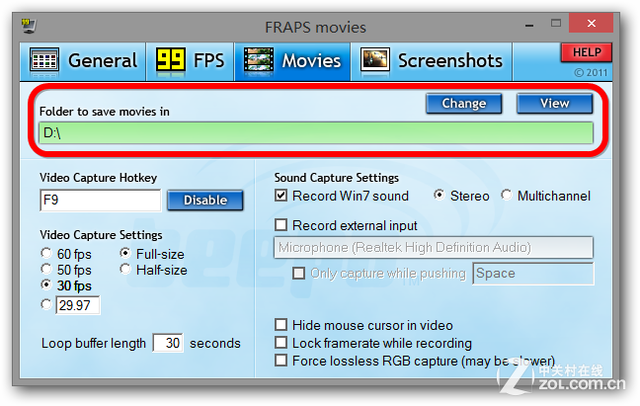Click Disable for video capture hotkey
Image resolution: width=640 pixels, height=406 pixels.
pyautogui.click(x=205, y=200)
